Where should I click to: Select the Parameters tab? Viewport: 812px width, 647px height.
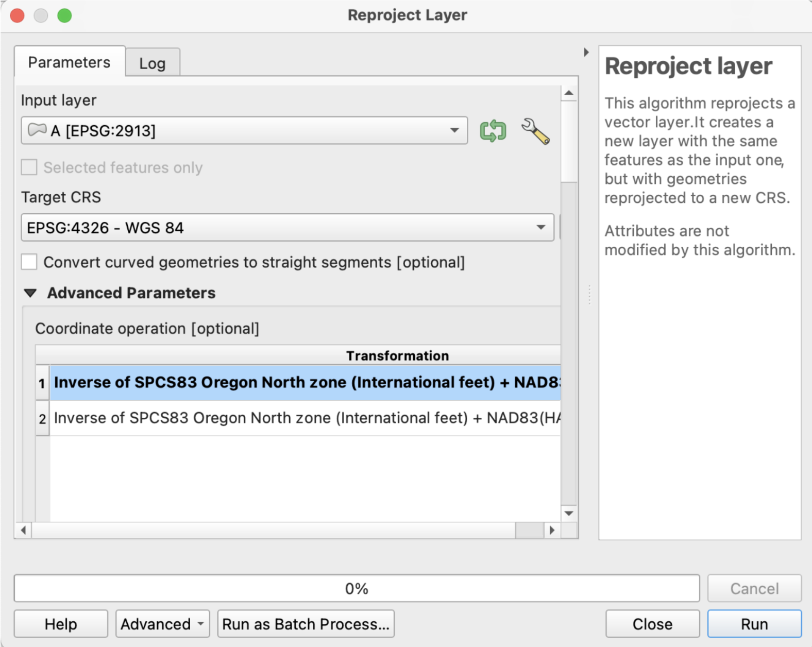69,62
